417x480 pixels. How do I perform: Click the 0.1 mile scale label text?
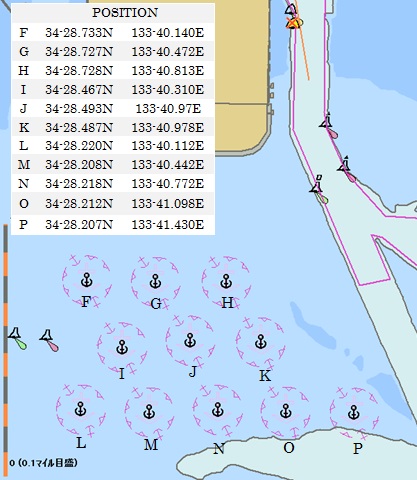[x=44, y=463]
